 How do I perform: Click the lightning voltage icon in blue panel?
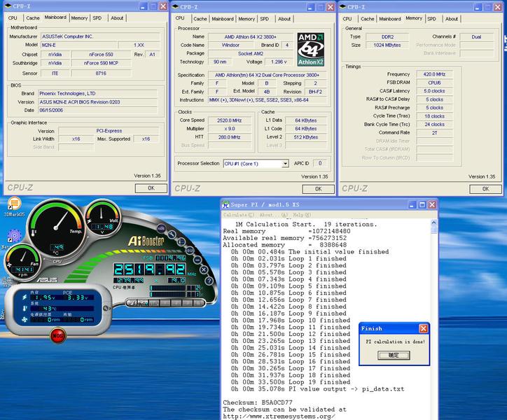pos(25,297)
